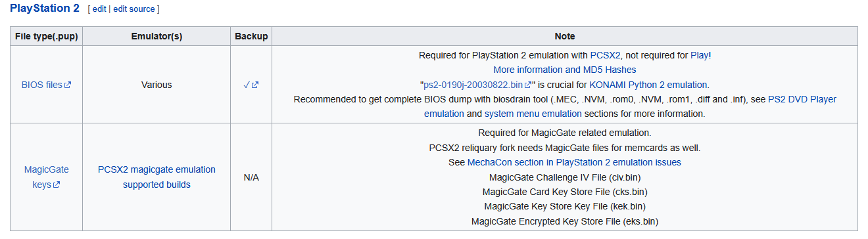This screenshot has height=239, width=868.
Task: Follow the Play! emulator link
Action: 699,55
